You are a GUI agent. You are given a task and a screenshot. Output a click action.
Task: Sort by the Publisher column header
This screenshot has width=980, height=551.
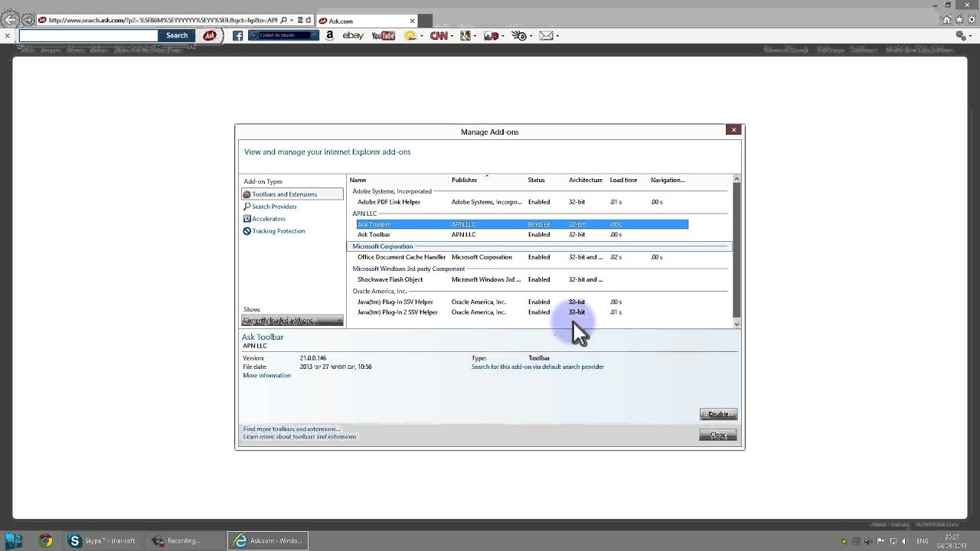(x=464, y=180)
